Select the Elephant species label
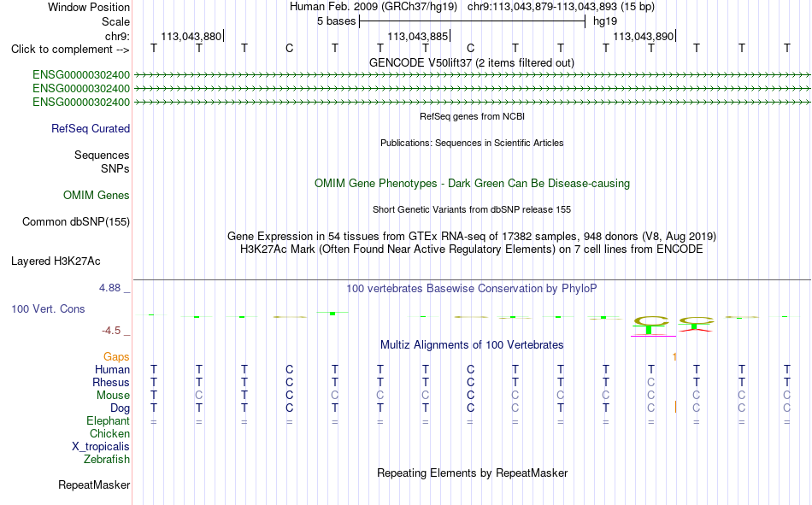Screen dimensions: 812x505 point(108,420)
